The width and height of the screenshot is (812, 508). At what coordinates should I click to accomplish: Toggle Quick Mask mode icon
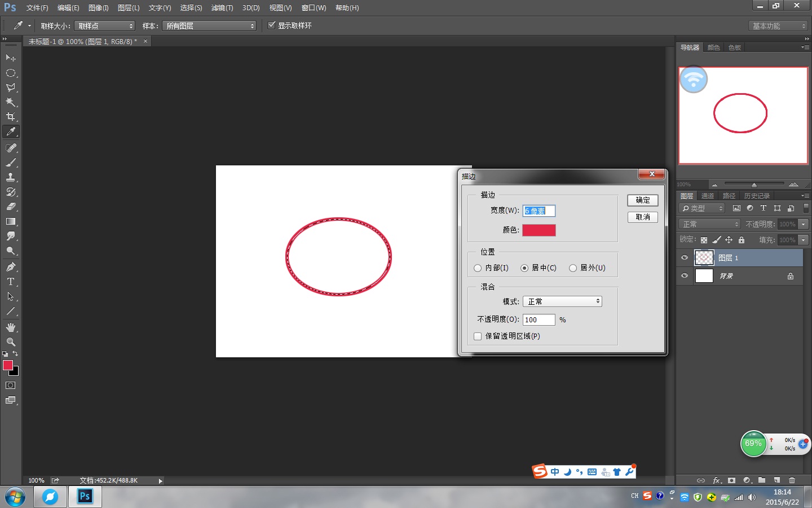point(11,386)
